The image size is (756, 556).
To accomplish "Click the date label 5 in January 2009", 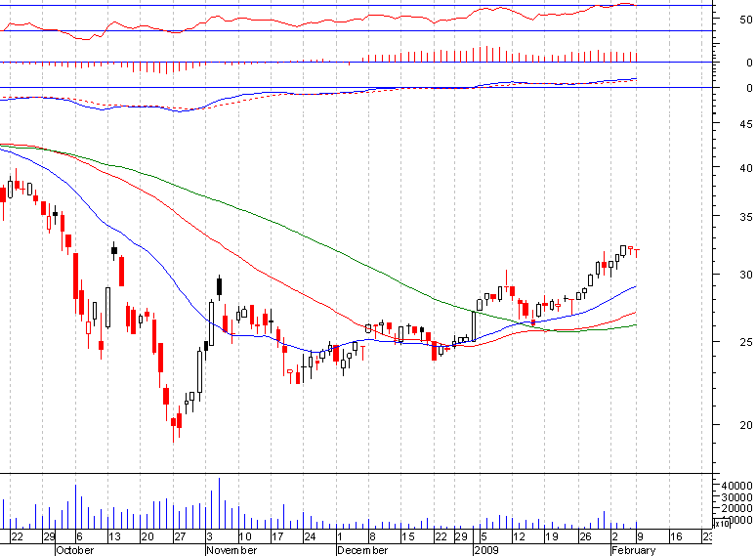I will (484, 536).
